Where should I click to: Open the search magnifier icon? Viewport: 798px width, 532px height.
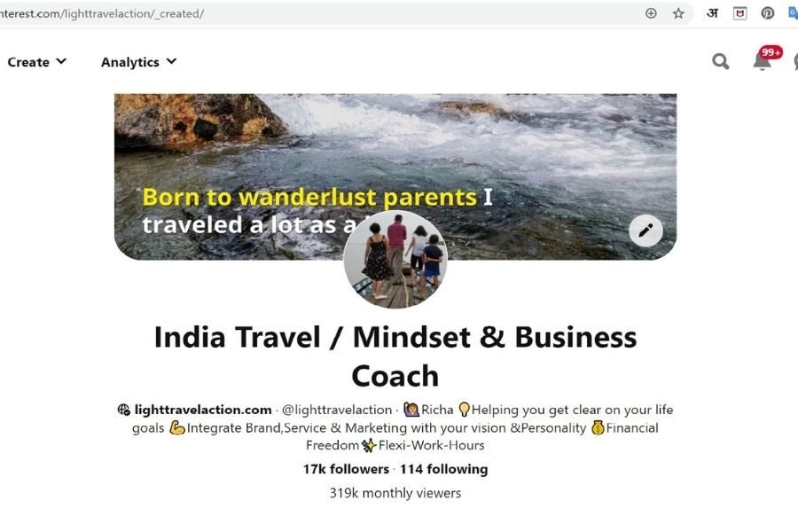click(720, 61)
